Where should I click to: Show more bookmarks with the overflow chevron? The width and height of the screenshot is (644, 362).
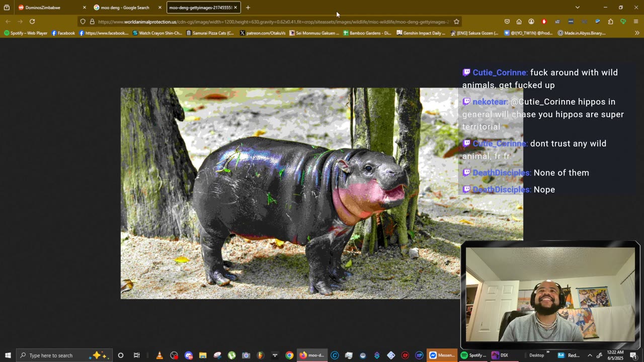point(637,33)
